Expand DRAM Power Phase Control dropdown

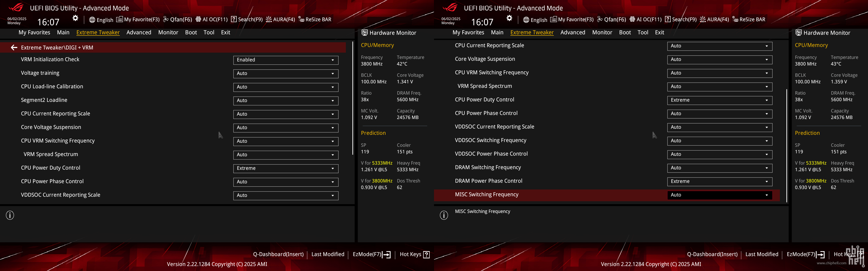click(x=720, y=181)
